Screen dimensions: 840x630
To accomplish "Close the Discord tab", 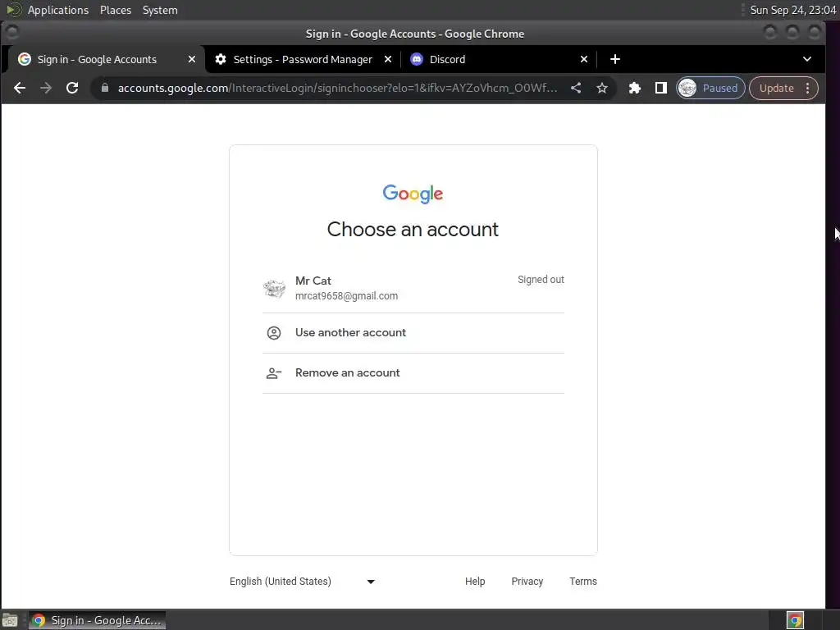I will (584, 59).
